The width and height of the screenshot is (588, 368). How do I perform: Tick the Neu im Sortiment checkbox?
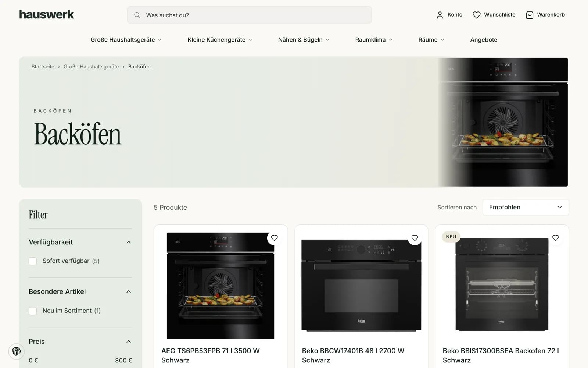click(33, 311)
